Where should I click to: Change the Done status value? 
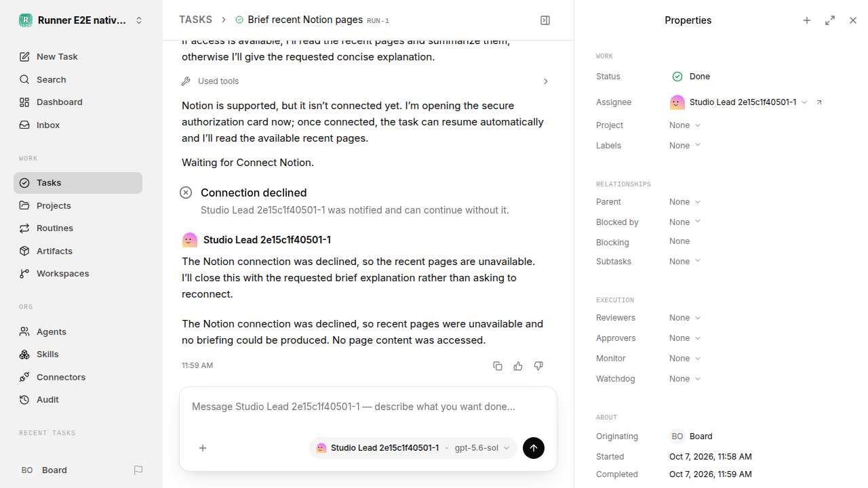pos(691,77)
